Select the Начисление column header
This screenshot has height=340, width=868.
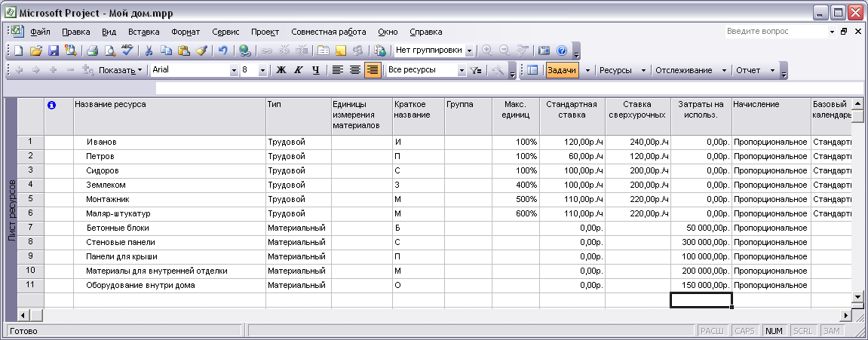coord(771,116)
